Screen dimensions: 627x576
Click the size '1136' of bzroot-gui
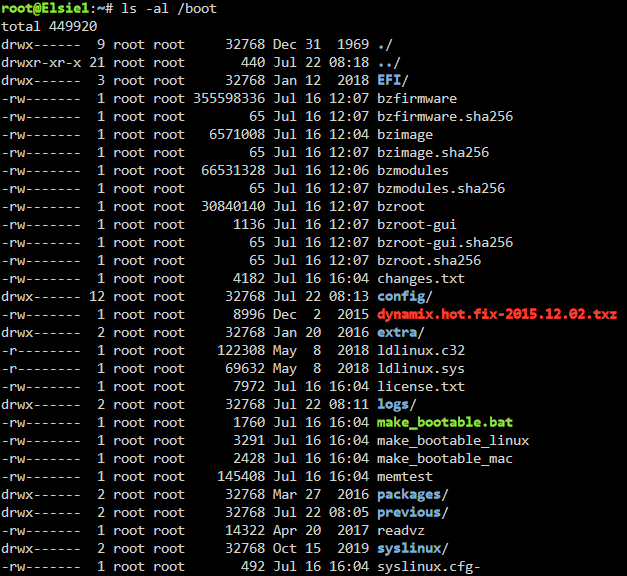tap(249, 224)
